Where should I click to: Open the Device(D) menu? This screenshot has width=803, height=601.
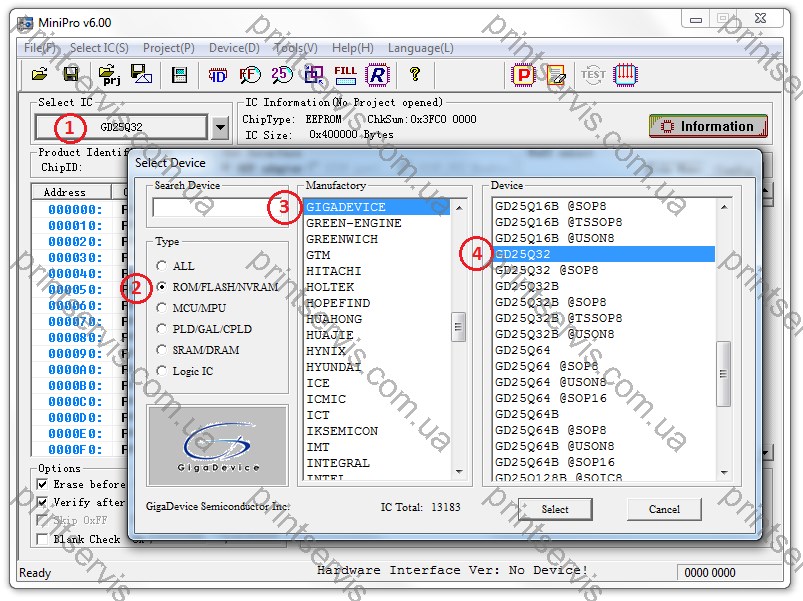coord(235,48)
